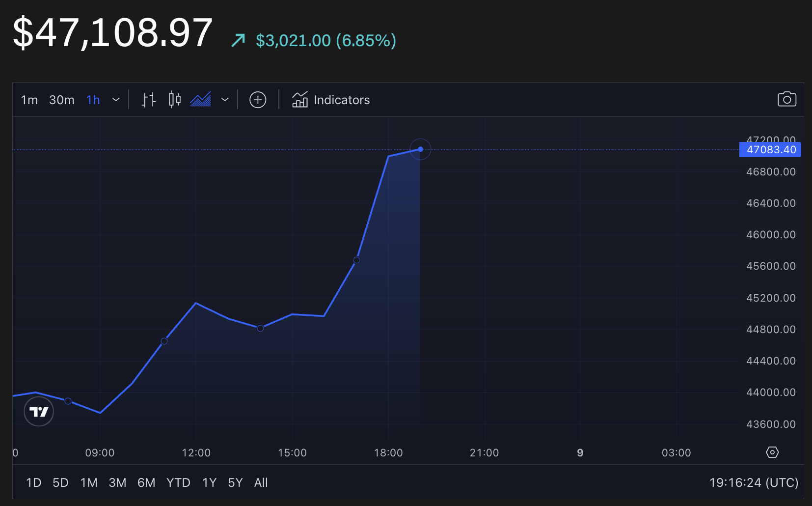
Task: Click the 43600.00 price axis label
Action: click(x=771, y=424)
